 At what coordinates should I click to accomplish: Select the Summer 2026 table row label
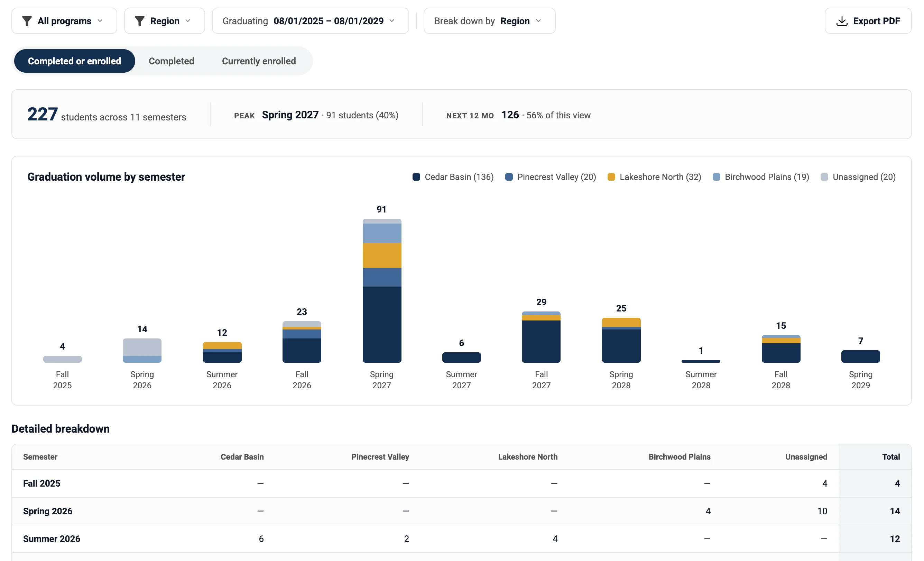click(52, 539)
